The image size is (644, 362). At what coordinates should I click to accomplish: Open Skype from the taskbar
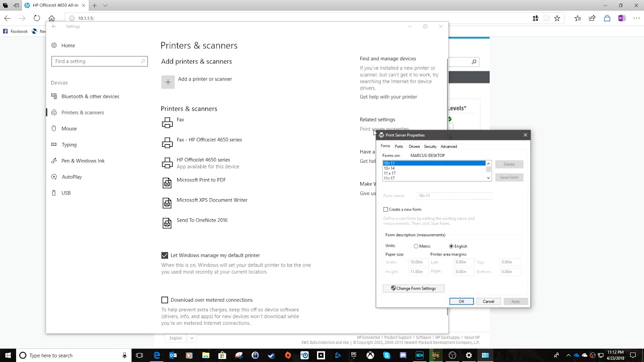386,355
